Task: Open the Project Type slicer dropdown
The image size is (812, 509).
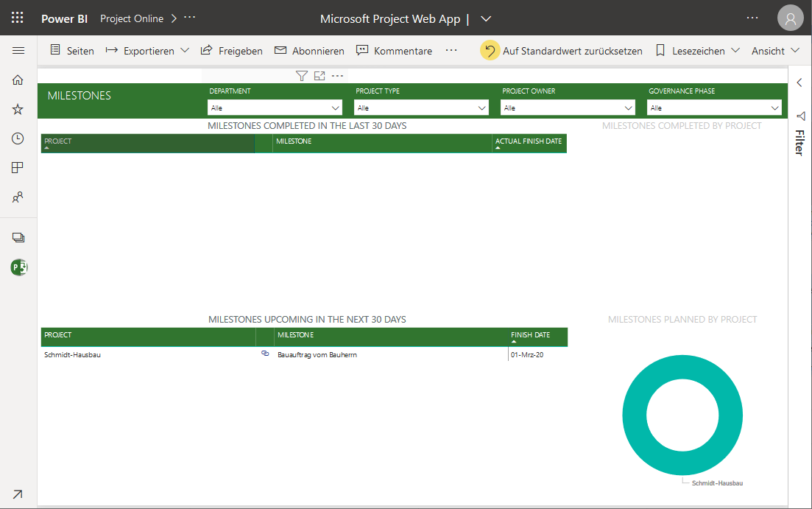Action: [421, 108]
